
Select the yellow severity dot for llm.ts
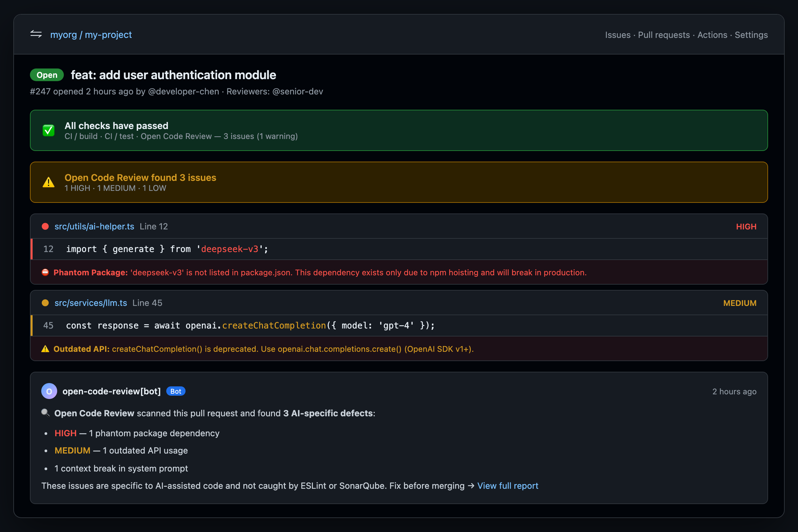point(45,303)
